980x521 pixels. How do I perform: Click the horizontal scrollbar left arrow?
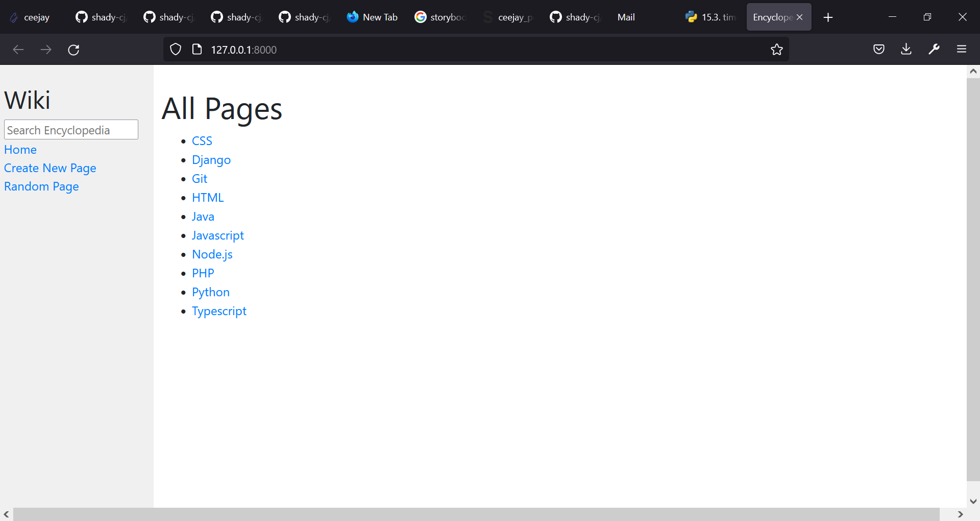pyautogui.click(x=7, y=514)
